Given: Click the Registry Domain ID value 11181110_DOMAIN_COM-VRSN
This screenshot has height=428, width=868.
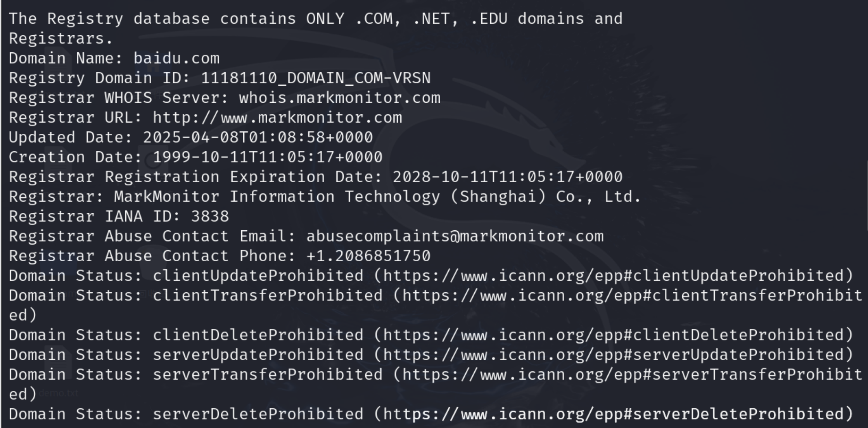Looking at the screenshot, I should click(x=316, y=78).
